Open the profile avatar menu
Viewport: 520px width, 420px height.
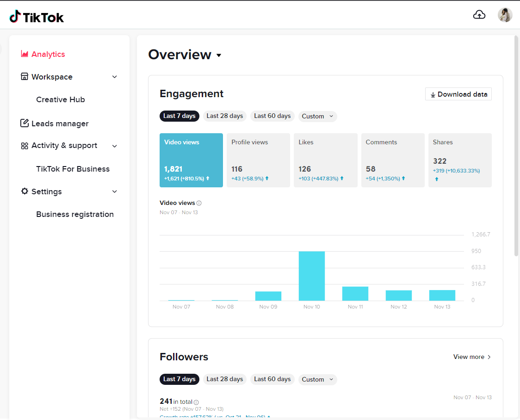click(505, 15)
